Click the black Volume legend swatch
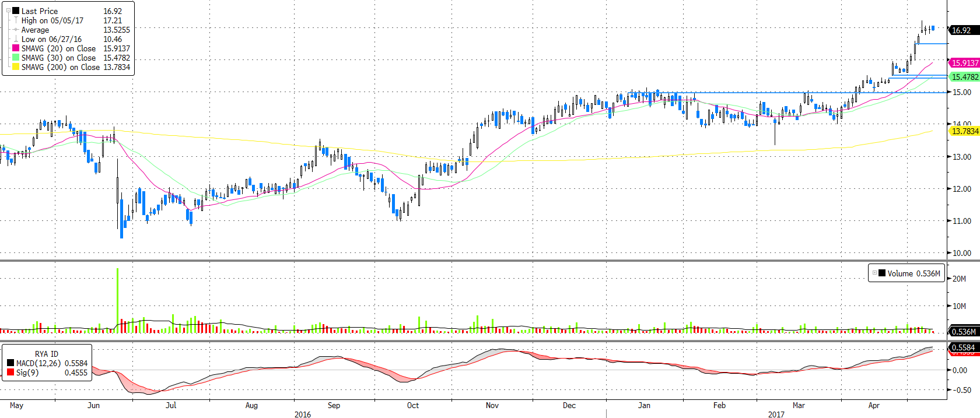Viewport: 980px width, 418px height. (x=882, y=273)
